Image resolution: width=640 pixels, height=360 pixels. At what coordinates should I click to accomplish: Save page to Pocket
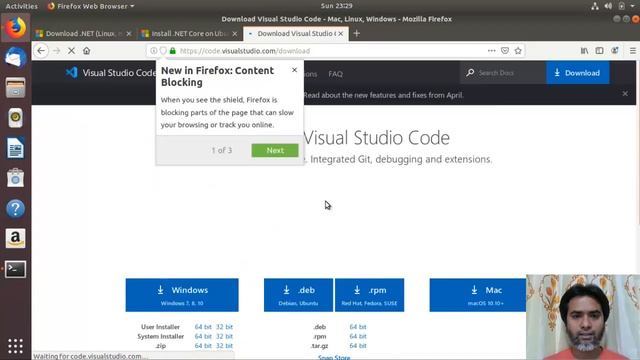505,51
